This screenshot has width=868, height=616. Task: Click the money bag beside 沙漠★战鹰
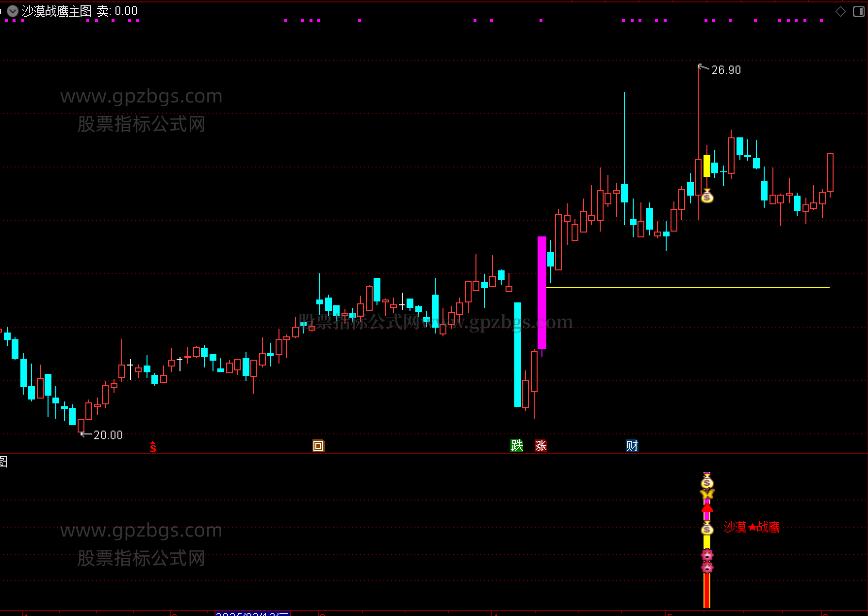coord(707,529)
